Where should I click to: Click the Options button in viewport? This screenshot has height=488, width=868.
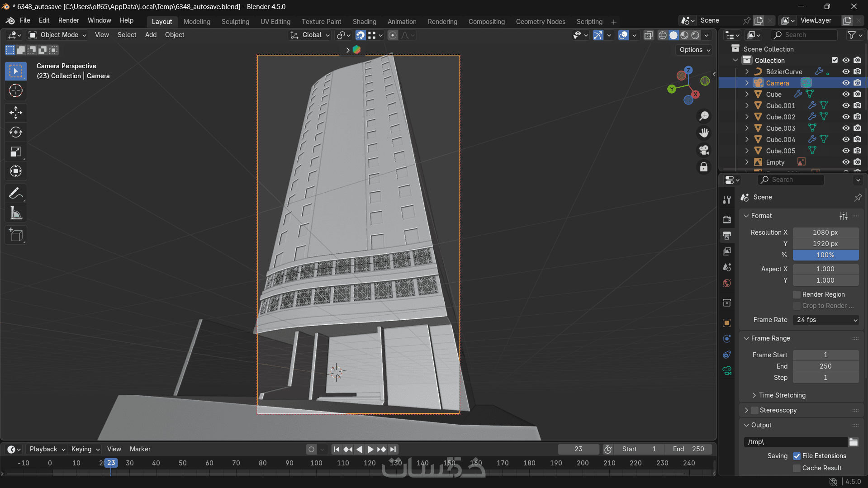pos(694,50)
